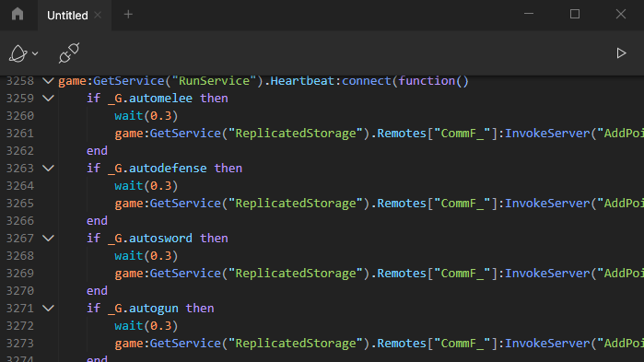Click the plug attach icon
644x362 pixels.
(x=68, y=53)
